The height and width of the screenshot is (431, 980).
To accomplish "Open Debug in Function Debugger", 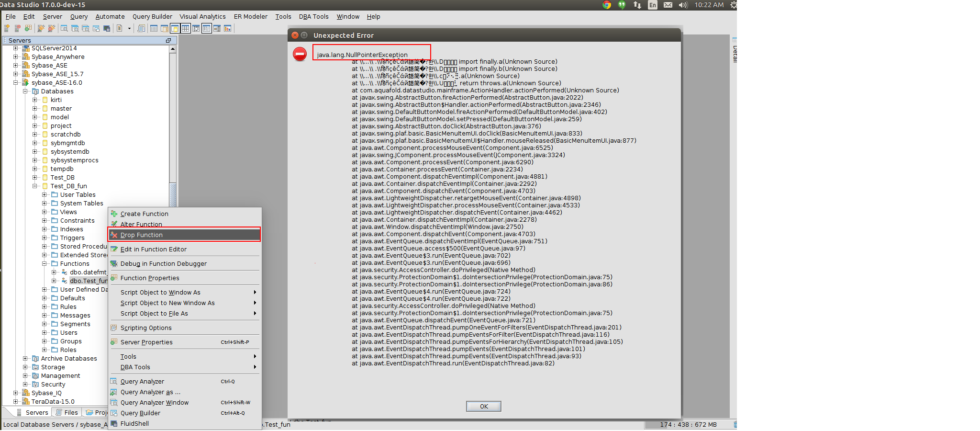I will 184,263.
